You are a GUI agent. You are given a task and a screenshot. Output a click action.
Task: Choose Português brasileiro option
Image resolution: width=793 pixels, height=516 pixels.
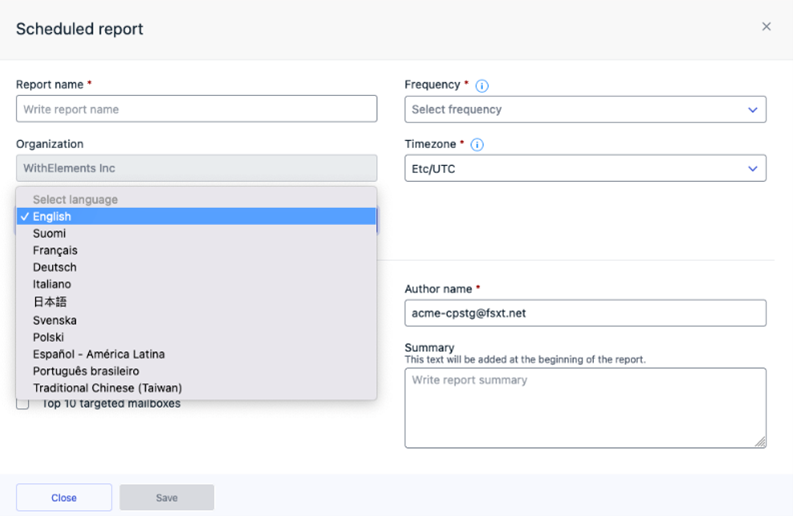(x=196, y=371)
